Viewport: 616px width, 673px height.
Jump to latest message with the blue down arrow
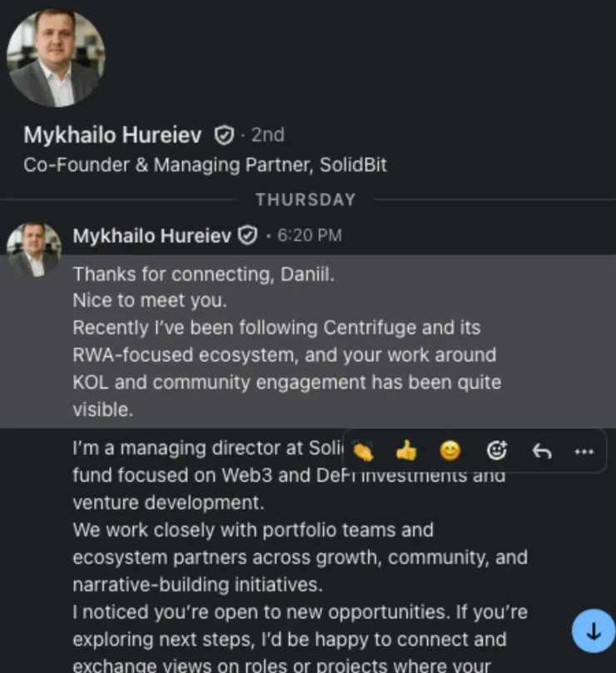[x=593, y=631]
